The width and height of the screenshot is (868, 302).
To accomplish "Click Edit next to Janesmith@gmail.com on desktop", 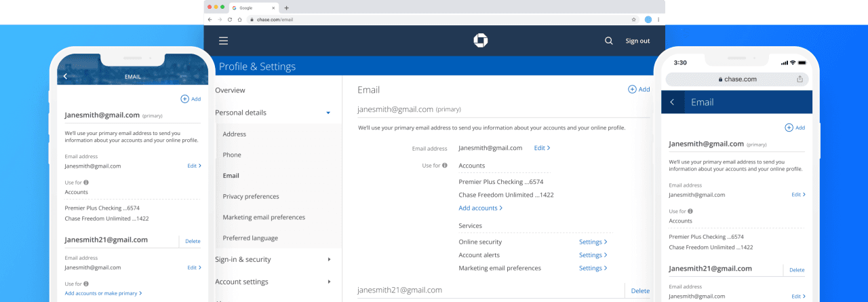I will pyautogui.click(x=542, y=148).
